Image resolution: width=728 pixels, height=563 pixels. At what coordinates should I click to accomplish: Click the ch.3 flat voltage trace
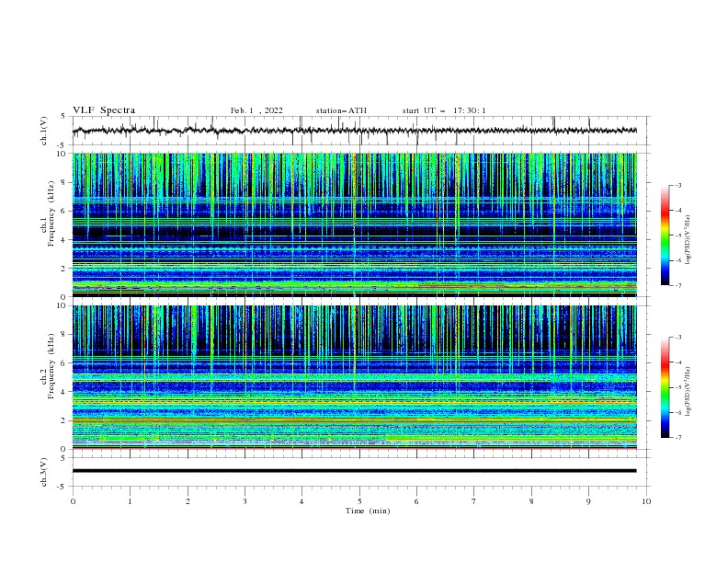(354, 471)
